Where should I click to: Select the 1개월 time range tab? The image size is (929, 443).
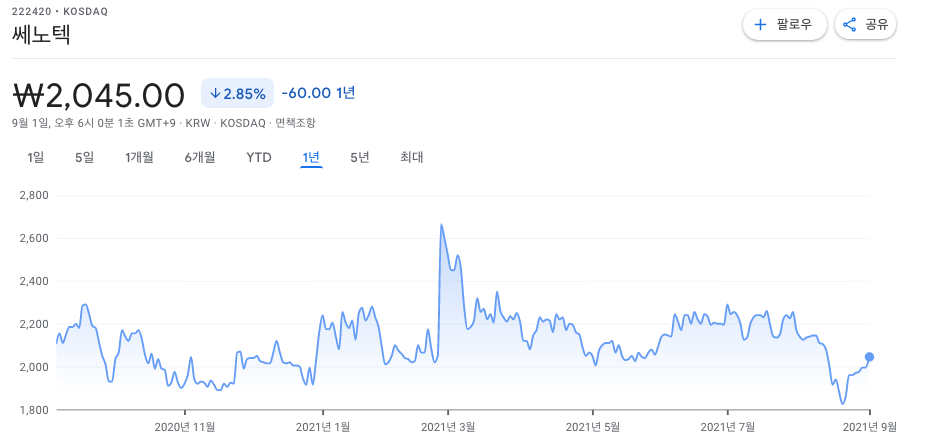139,158
